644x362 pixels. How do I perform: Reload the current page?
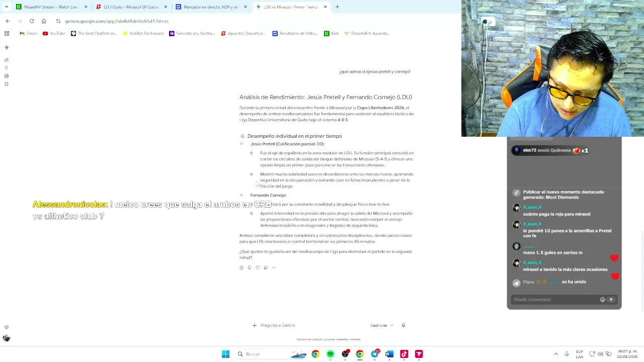(32, 21)
